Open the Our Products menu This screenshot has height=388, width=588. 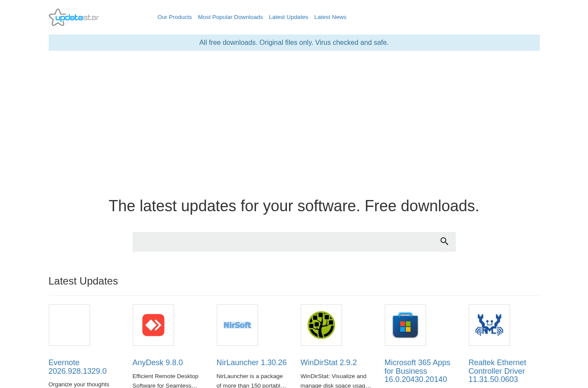point(174,17)
